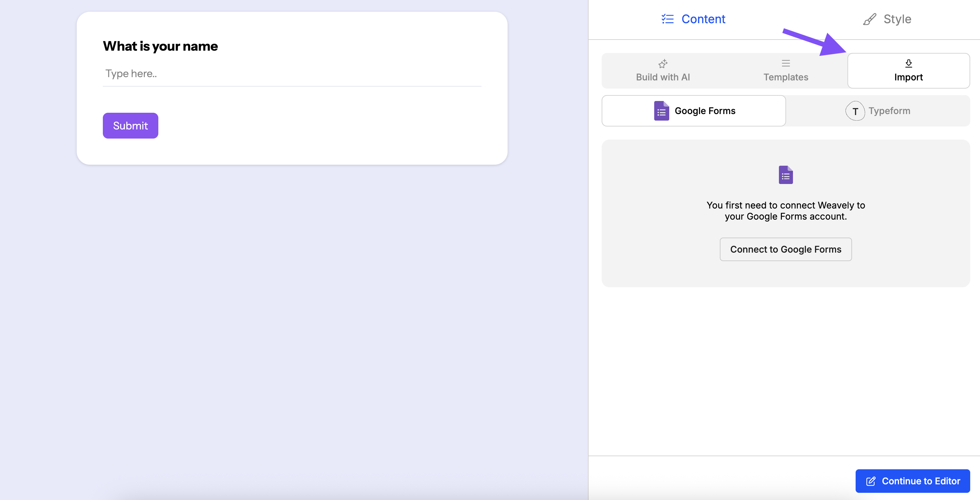Click the pencil icon inside Continue to Editor
This screenshot has width=980, height=500.
(871, 481)
